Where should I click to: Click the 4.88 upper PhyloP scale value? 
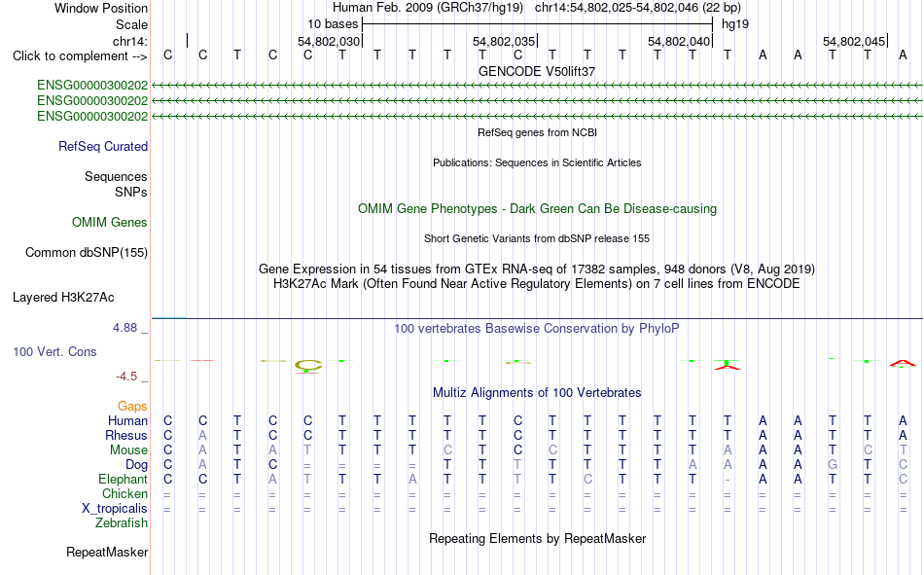124,328
